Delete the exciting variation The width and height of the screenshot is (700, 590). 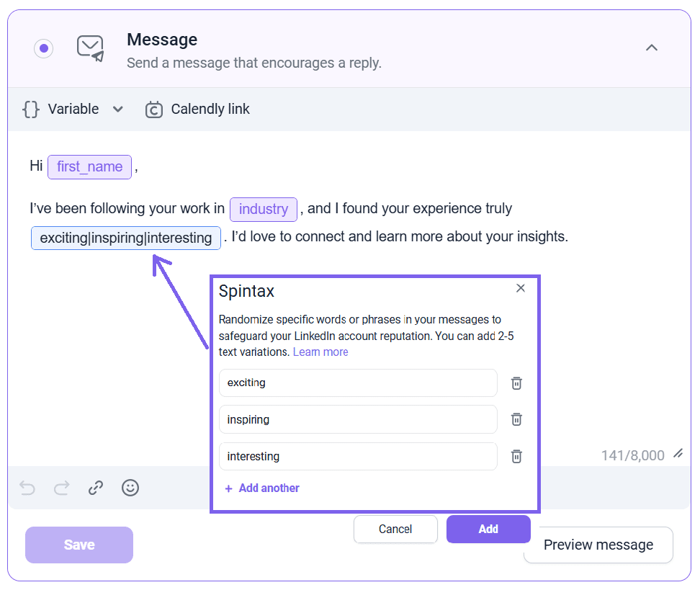point(516,383)
